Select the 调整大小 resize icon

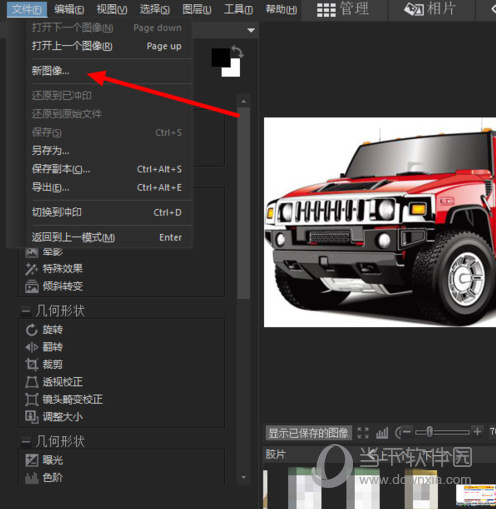click(32, 417)
